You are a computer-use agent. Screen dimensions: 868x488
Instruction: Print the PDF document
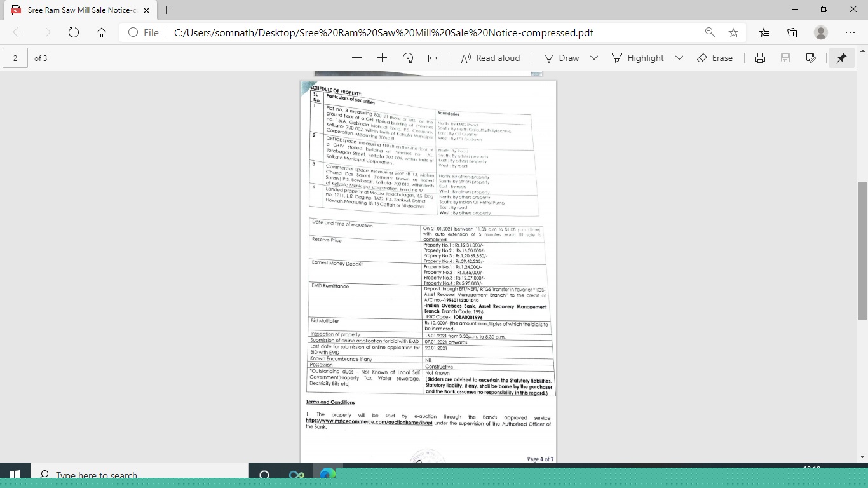[x=760, y=58]
